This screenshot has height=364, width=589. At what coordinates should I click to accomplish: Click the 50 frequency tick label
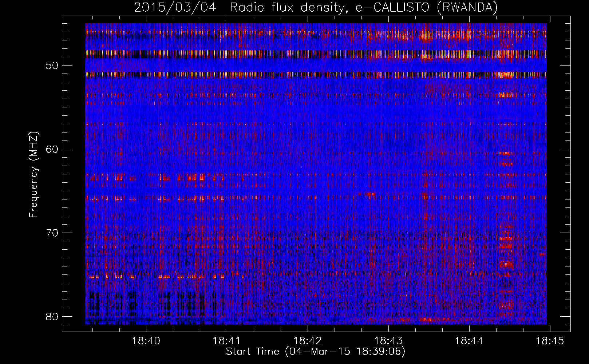(x=52, y=66)
